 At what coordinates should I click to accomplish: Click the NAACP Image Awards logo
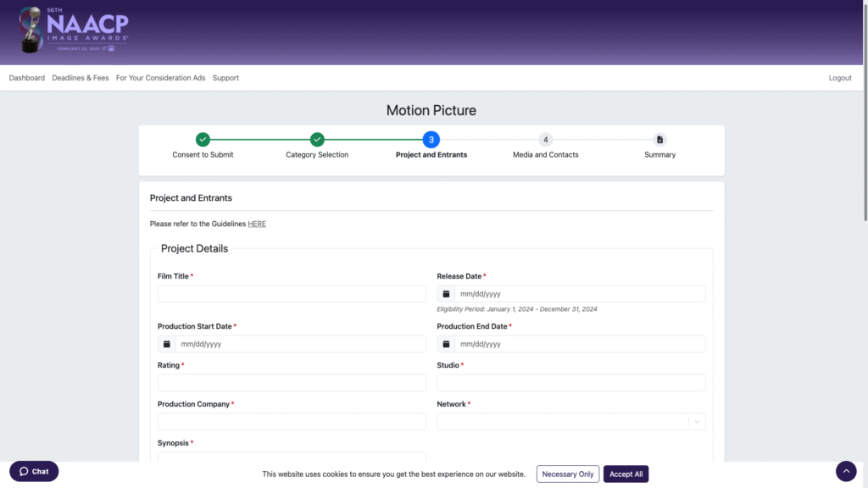pos(74,30)
